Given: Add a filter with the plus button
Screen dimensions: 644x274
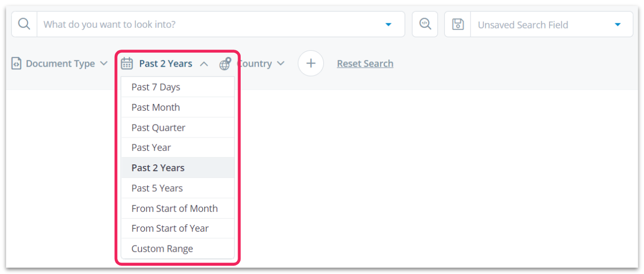Looking at the screenshot, I should [311, 64].
